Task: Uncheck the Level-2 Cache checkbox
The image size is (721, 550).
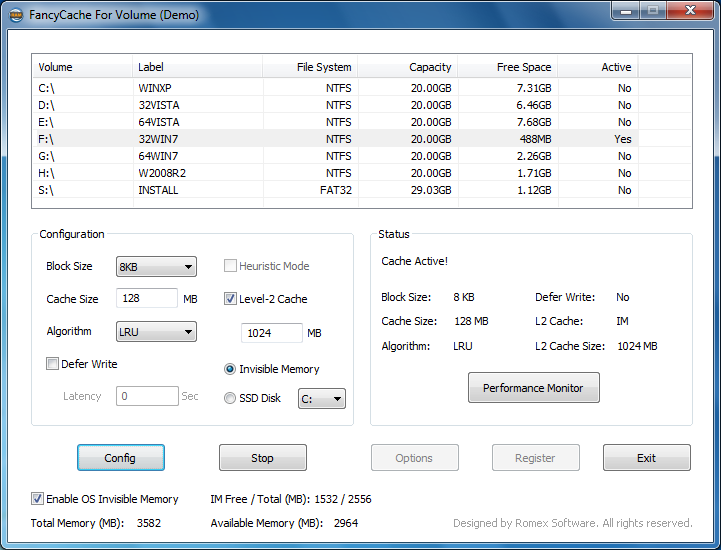Action: 231,298
